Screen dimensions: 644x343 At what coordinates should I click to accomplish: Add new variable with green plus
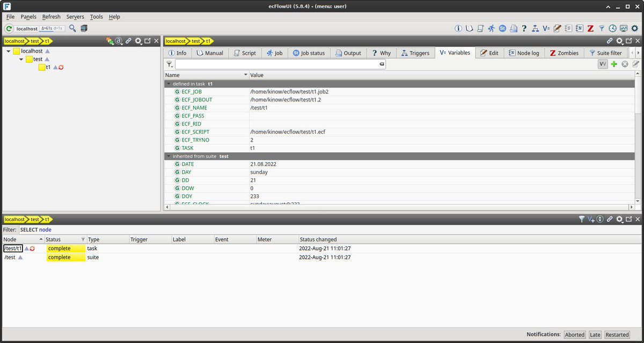tap(614, 64)
